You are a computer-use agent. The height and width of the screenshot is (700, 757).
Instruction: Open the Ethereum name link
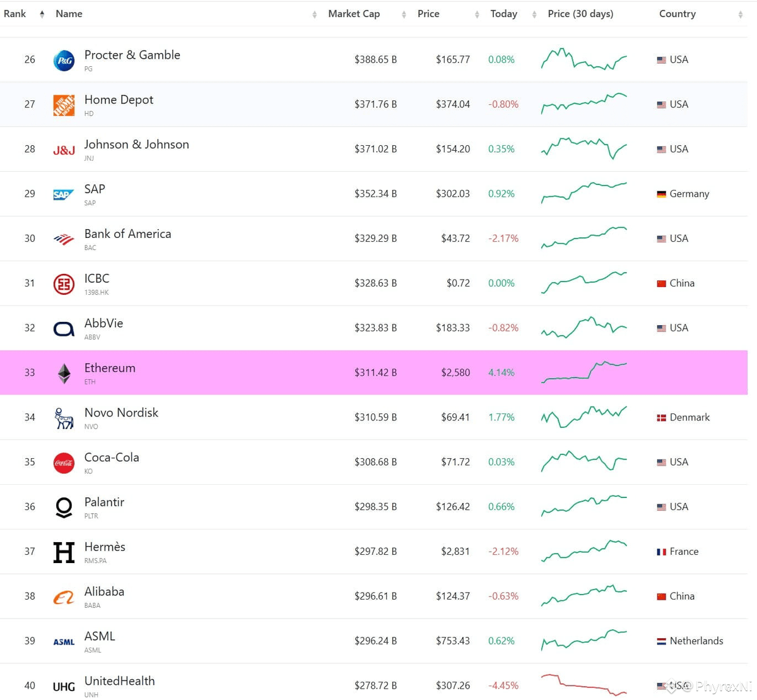[x=110, y=368]
